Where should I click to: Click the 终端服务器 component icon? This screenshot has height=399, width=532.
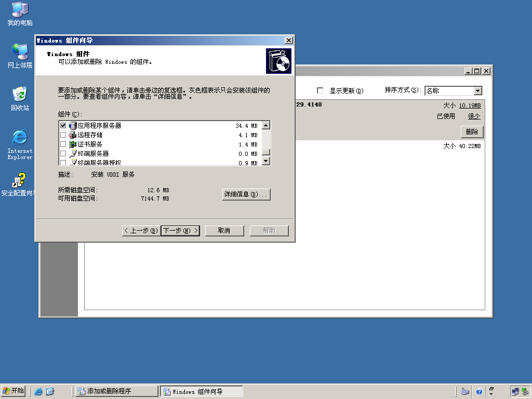pyautogui.click(x=73, y=154)
